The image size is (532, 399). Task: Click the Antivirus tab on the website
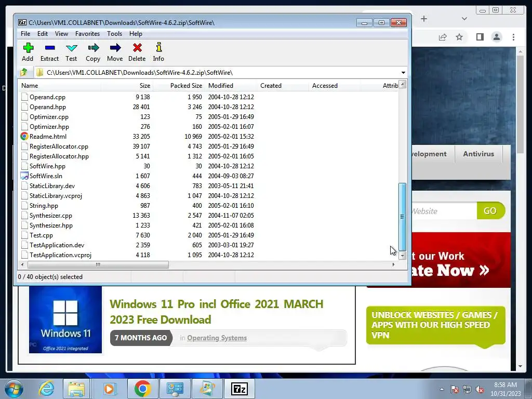click(x=478, y=154)
